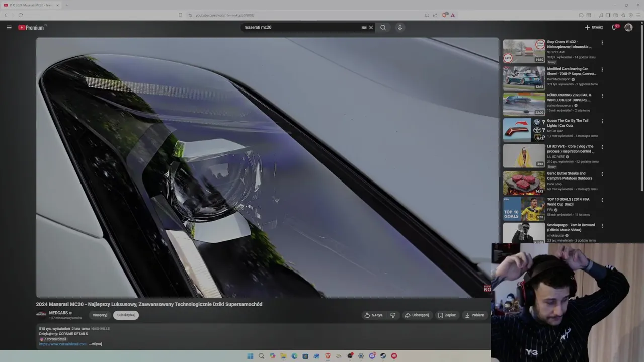Open Microsoft Edge from taskbar
Screen dimensions: 644x362
click(294, 356)
